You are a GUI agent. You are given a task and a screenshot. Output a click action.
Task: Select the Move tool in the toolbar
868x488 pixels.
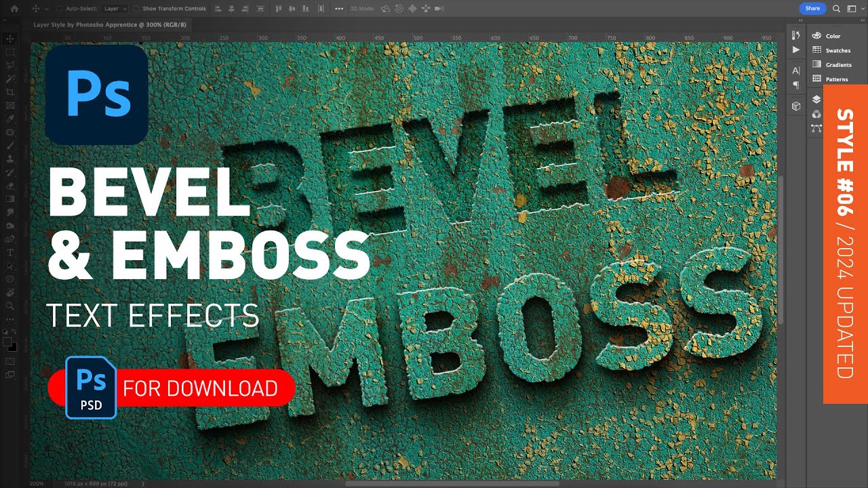10,39
